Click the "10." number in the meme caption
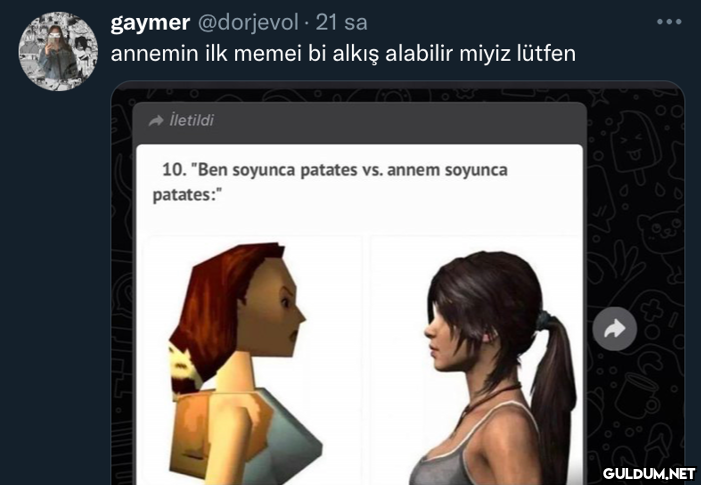Screen dimensions: 701x485 click(x=173, y=170)
